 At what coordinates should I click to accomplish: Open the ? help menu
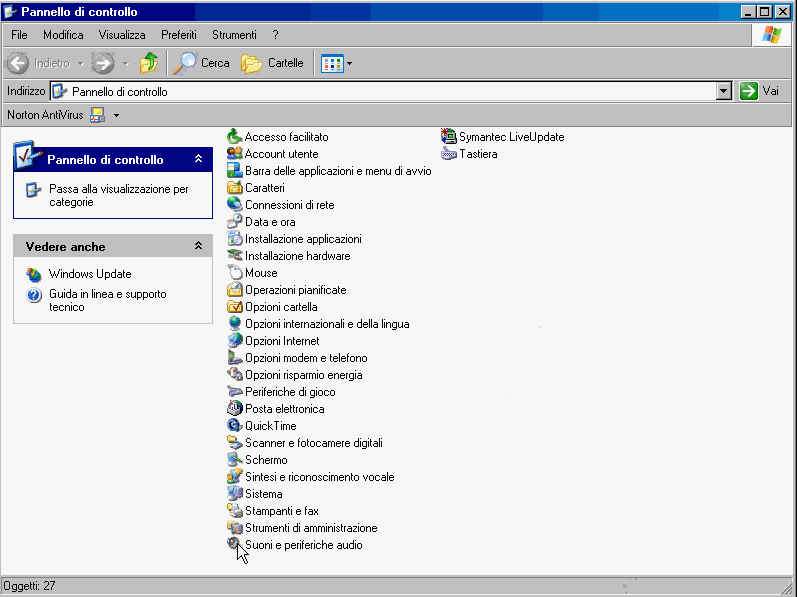point(275,35)
